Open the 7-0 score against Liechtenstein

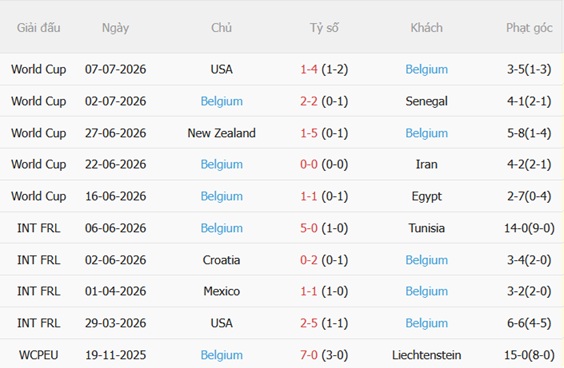[309, 355]
